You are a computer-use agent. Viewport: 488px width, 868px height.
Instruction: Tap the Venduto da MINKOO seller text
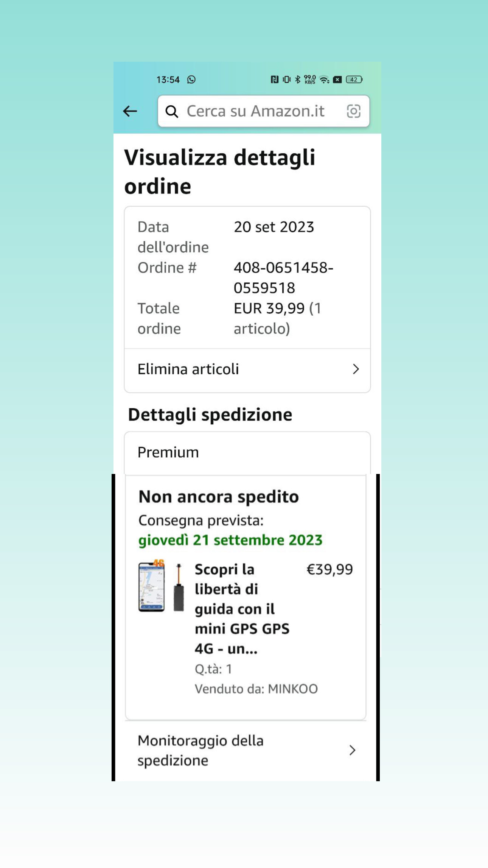click(x=256, y=689)
